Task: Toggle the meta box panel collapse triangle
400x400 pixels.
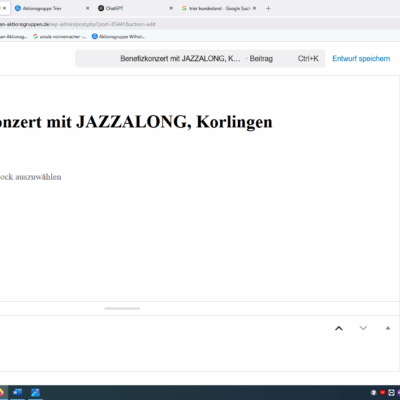Action: click(388, 328)
